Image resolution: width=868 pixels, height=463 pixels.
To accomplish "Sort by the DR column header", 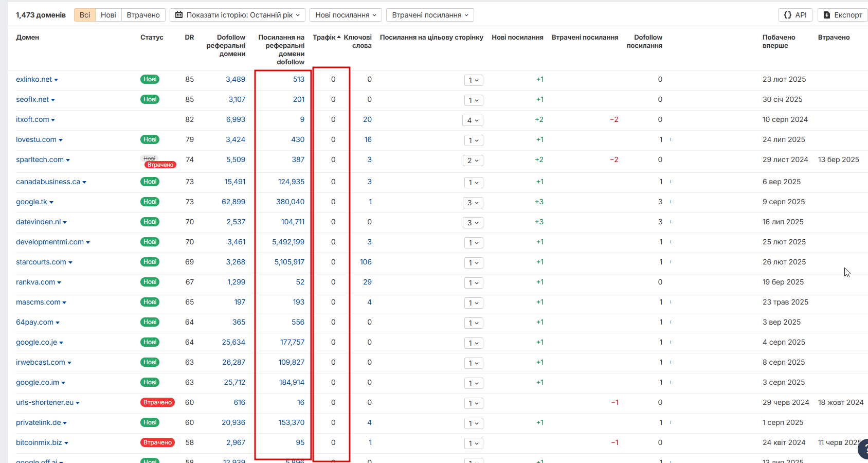I will coord(190,37).
